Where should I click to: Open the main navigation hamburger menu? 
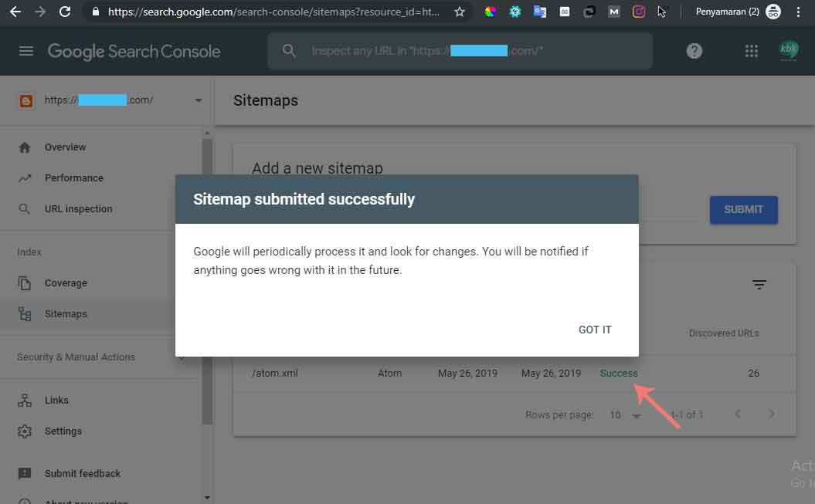pos(25,51)
